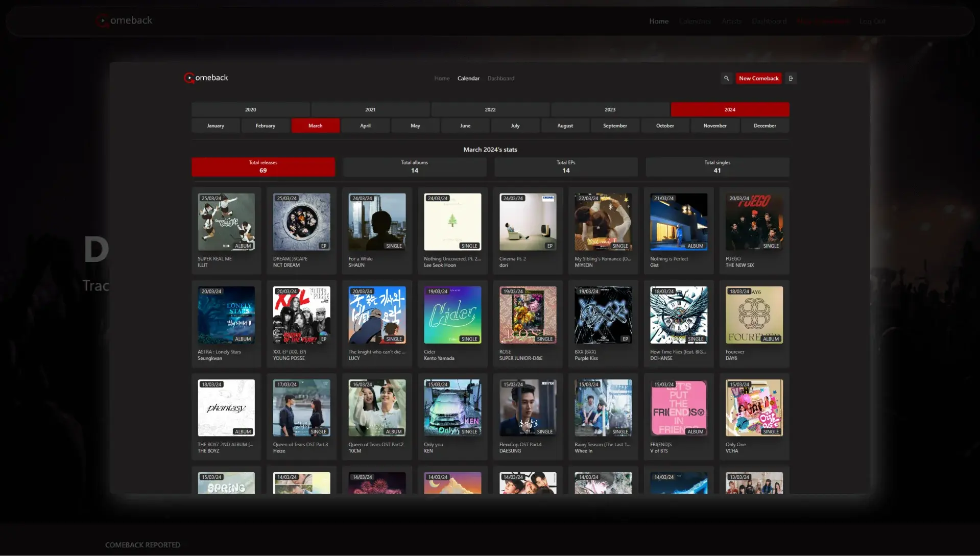Open Cider cover by Kento Yamada
The width and height of the screenshot is (980, 556).
tap(452, 315)
